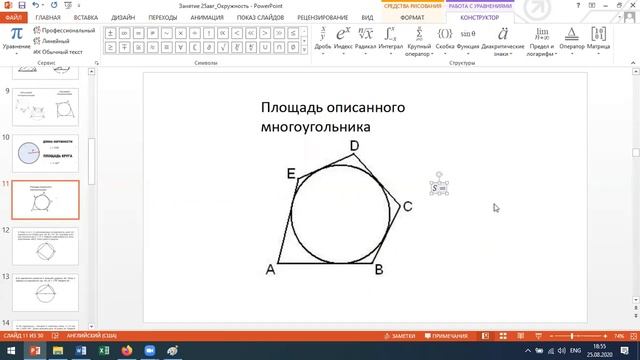Screen dimensions: 640x360
Task: Open the Индекс script structures menu
Action: [x=343, y=41]
